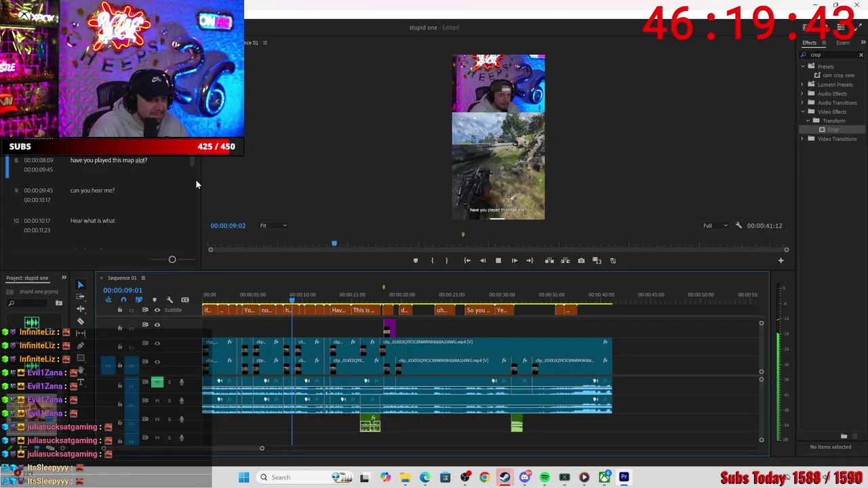
Task: Expand the Video Transitions folder
Action: [x=803, y=139]
